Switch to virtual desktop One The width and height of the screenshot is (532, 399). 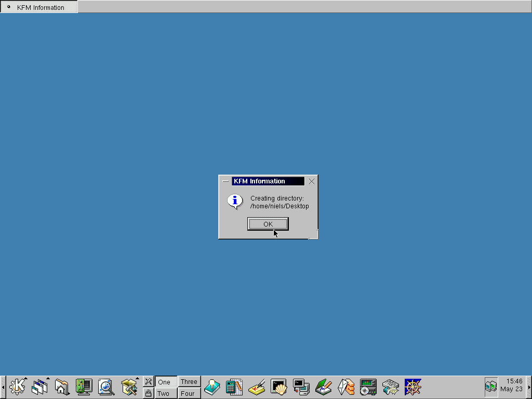click(166, 382)
